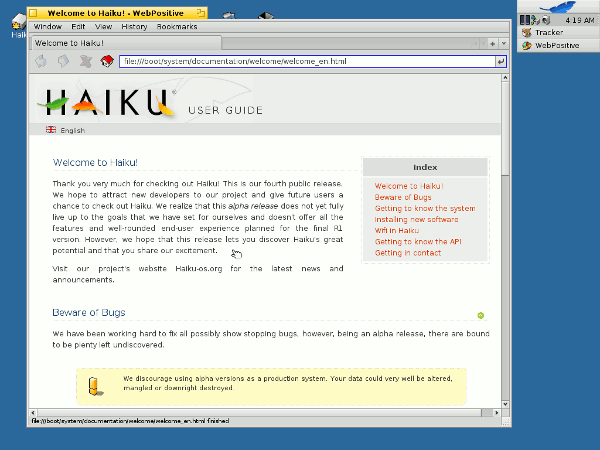The height and width of the screenshot is (450, 600).
Task: Open the Window menu
Action: (x=48, y=27)
